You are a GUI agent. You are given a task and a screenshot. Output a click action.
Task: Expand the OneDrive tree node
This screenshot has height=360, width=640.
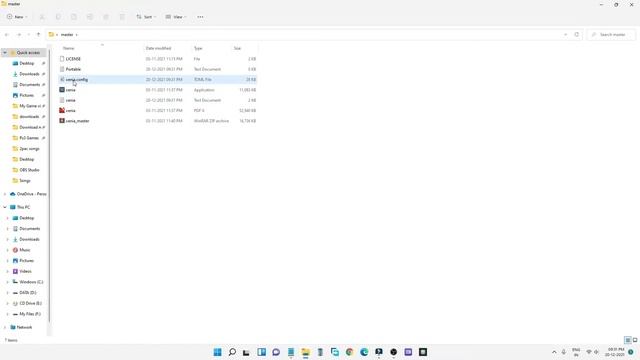point(5,194)
